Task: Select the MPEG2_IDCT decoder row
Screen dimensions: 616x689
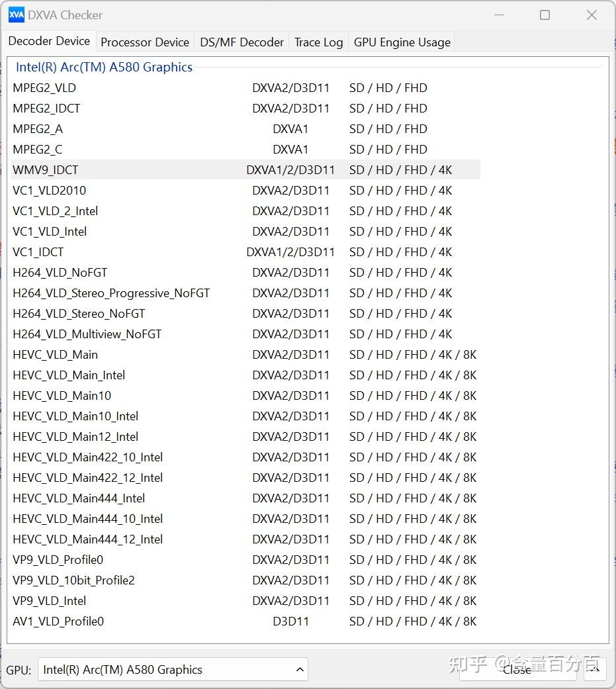Action: [245, 109]
